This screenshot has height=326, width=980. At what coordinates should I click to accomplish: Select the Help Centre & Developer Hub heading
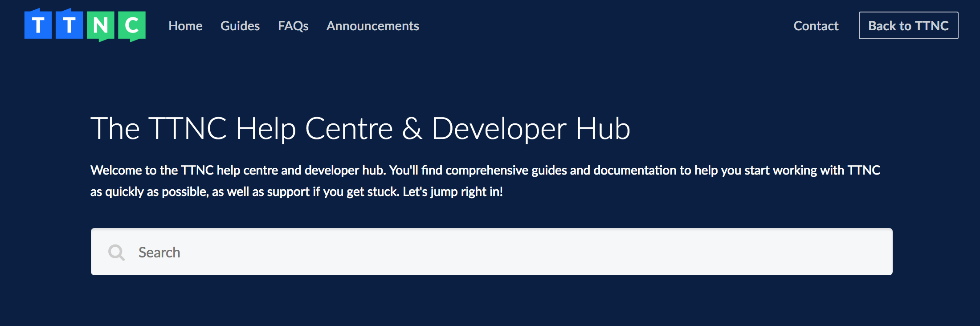pyautogui.click(x=360, y=129)
